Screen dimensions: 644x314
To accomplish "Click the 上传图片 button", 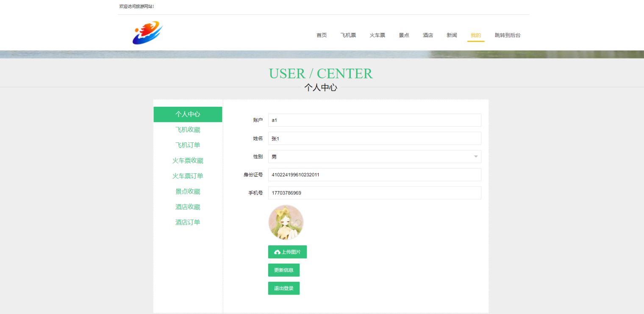I will [287, 252].
